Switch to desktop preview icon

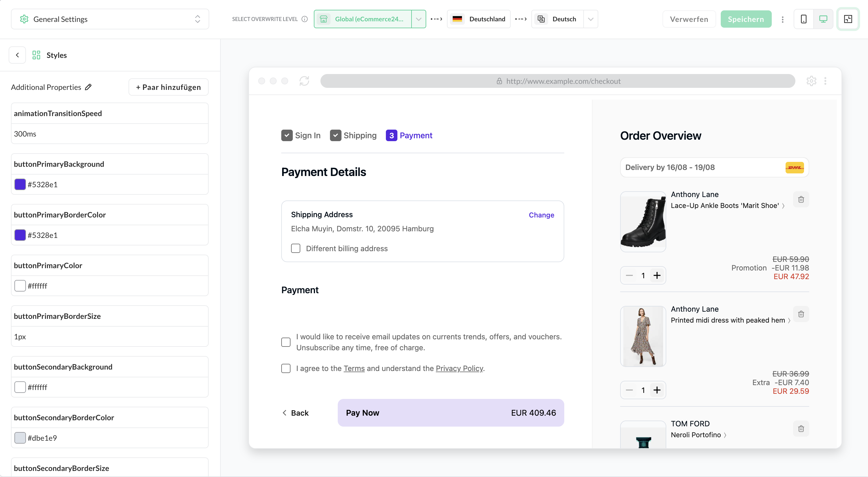[823, 19]
